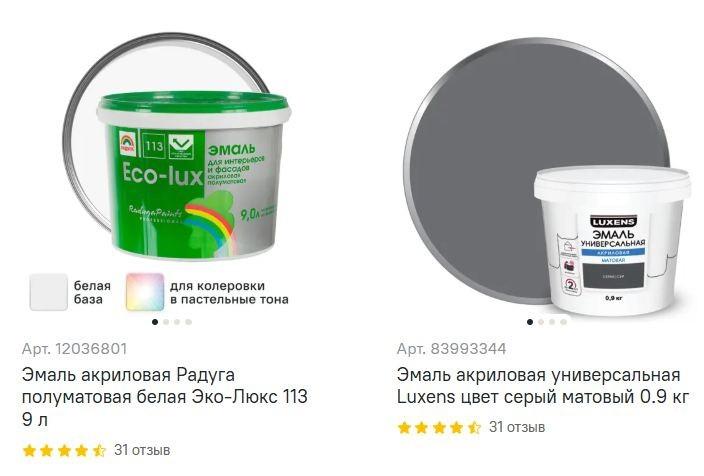Click the white base color swatch
This screenshot has height=476, width=704.
click(48, 292)
